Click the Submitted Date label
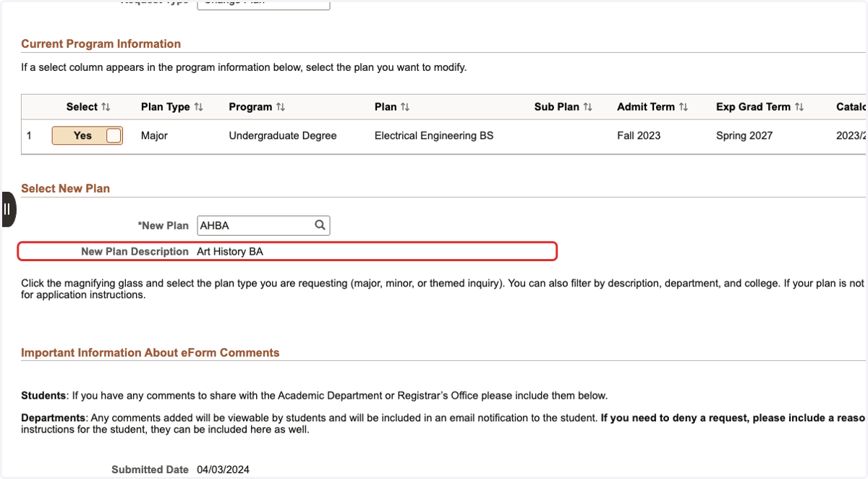The height and width of the screenshot is (479, 868). [150, 470]
